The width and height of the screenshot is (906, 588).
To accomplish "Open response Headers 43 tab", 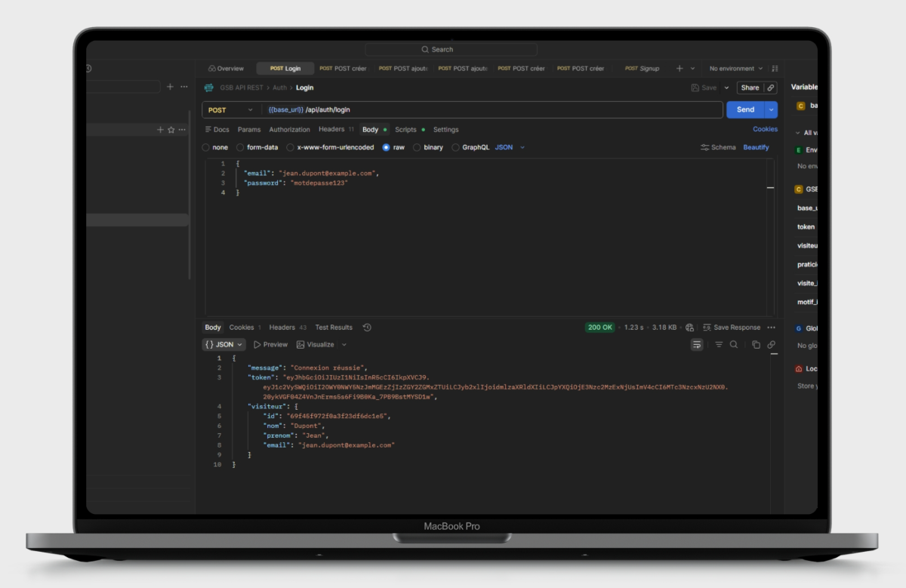I will (x=288, y=328).
